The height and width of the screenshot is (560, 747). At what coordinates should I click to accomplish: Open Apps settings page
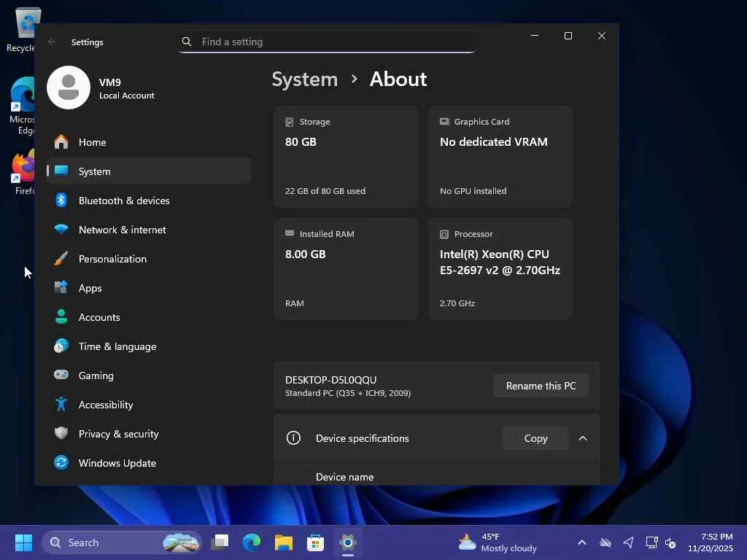pyautogui.click(x=149, y=287)
